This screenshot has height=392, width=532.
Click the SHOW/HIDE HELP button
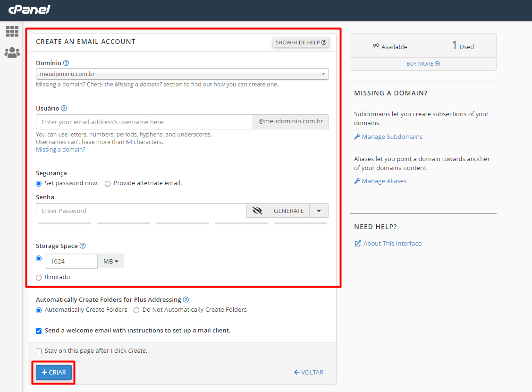click(301, 43)
